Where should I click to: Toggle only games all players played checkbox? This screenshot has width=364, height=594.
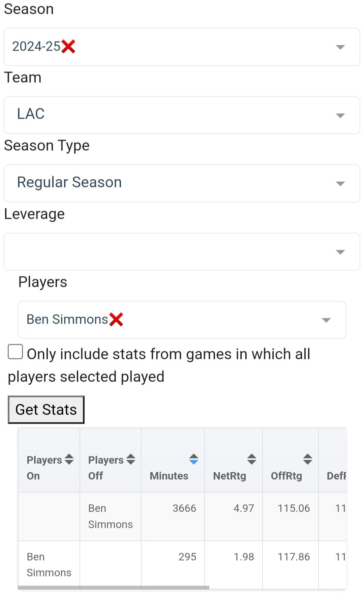(16, 352)
